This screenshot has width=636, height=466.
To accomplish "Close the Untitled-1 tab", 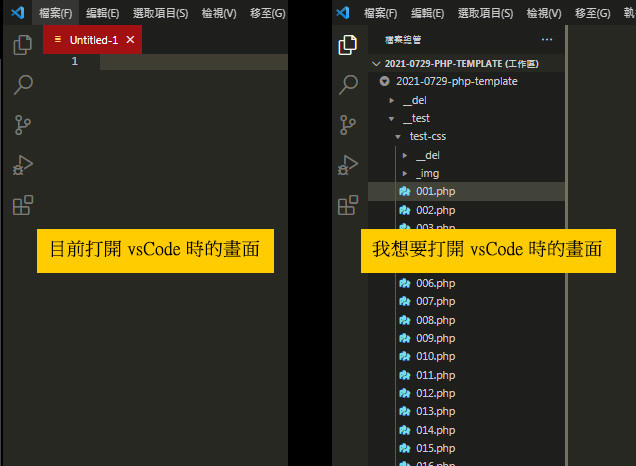I will [x=130, y=40].
